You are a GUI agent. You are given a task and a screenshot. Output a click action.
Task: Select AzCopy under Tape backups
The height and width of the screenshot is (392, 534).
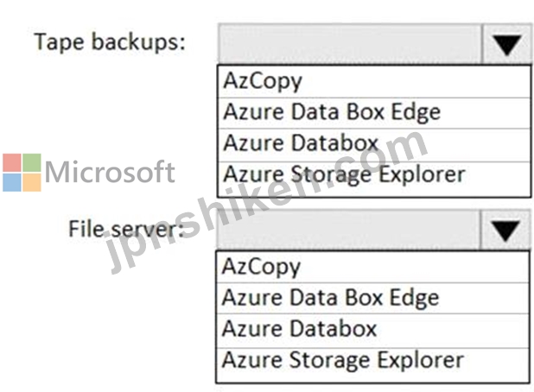click(374, 82)
